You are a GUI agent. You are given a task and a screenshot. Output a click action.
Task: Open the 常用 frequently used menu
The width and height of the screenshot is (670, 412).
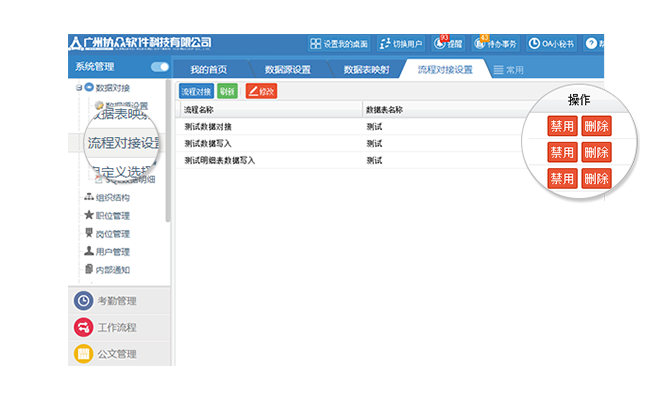click(x=508, y=70)
